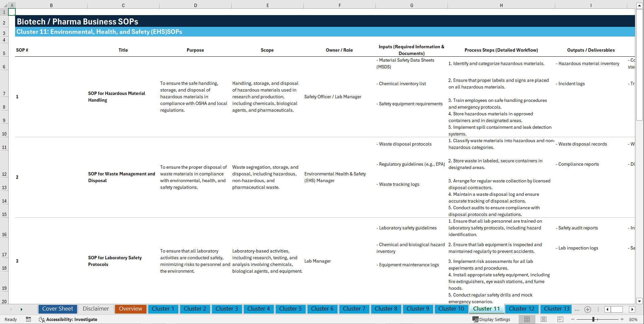Click the 80% zoom level indicator
Viewport: 644px width, 324px height.
633,319
